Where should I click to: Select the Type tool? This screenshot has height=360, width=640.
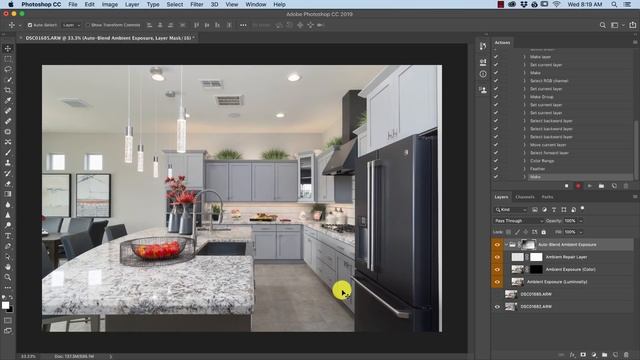(8, 236)
